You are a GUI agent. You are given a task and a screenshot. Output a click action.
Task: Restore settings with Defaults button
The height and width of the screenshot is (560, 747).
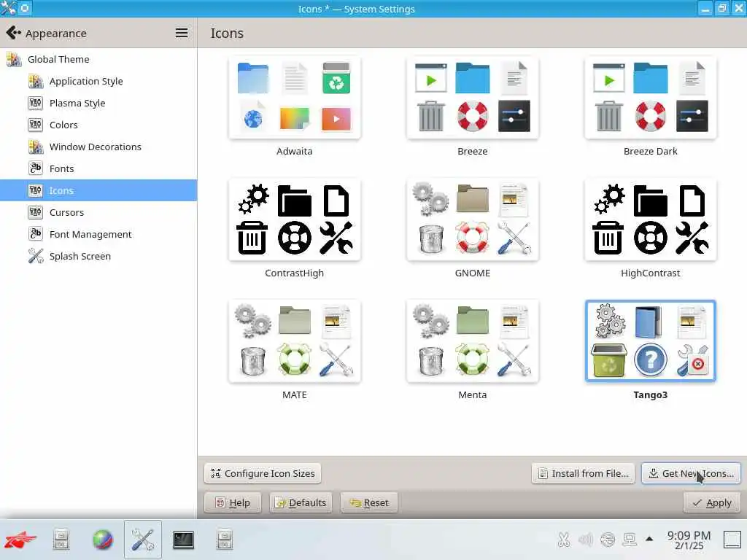(301, 502)
